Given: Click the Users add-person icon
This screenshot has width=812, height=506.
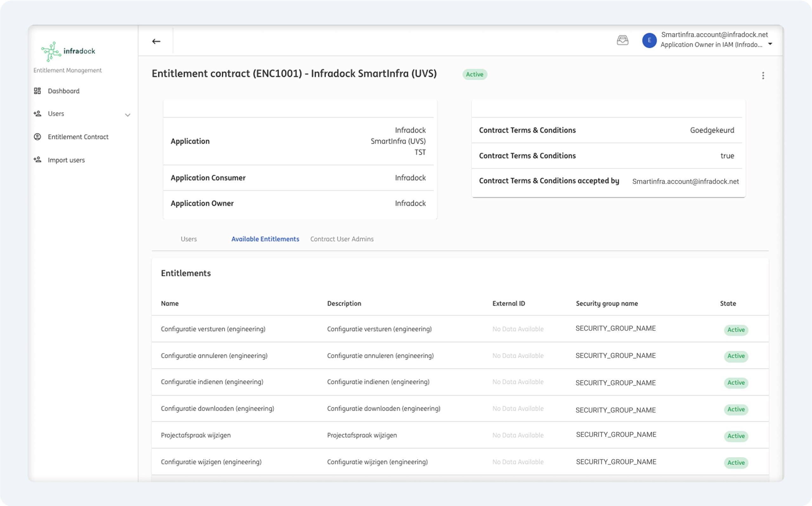Looking at the screenshot, I should pyautogui.click(x=37, y=114).
